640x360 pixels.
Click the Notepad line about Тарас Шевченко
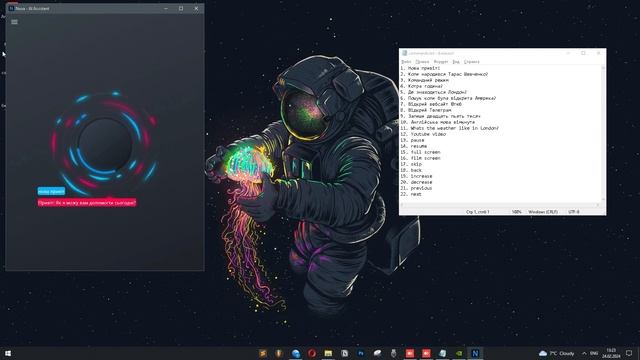point(444,74)
